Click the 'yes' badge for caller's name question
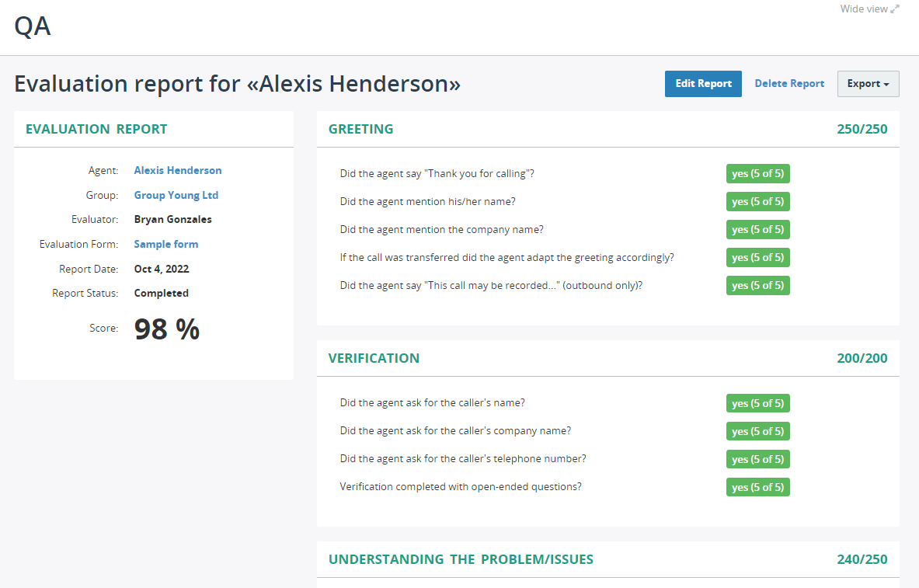Viewport: 919px width, 588px height. coord(757,403)
